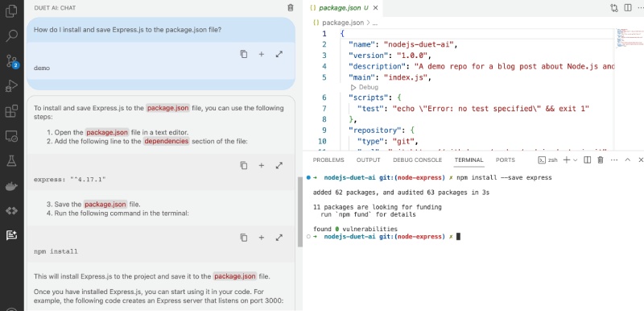Image resolution: width=644 pixels, height=311 pixels.
Task: Split the editor to the right
Action: coord(628,8)
